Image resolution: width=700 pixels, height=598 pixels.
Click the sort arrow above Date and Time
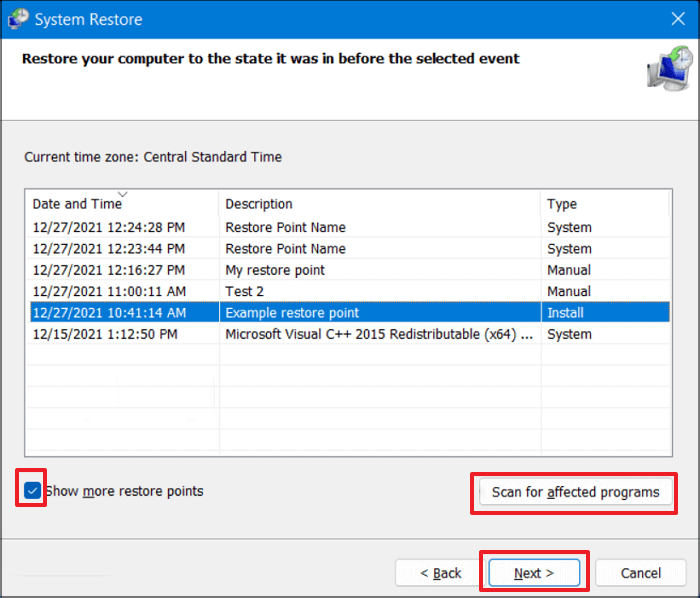pos(123,193)
